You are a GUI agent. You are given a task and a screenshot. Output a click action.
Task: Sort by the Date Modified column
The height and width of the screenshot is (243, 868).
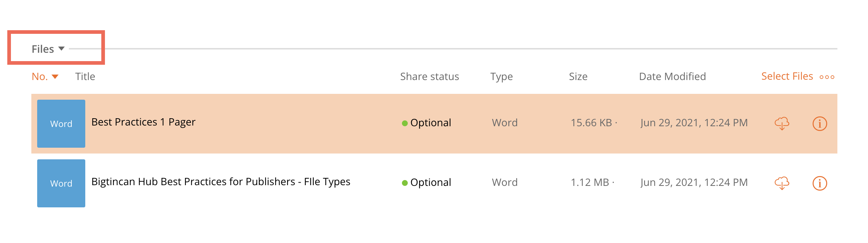(x=672, y=76)
